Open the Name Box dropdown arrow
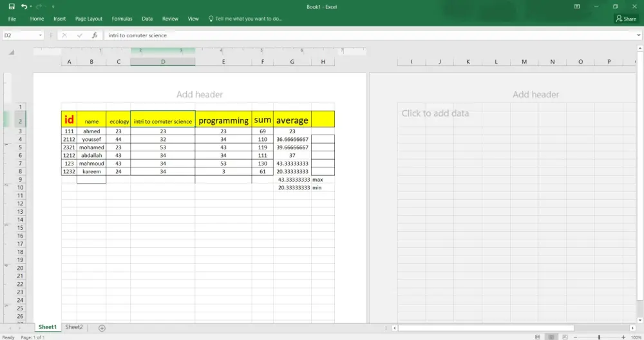 pos(40,35)
